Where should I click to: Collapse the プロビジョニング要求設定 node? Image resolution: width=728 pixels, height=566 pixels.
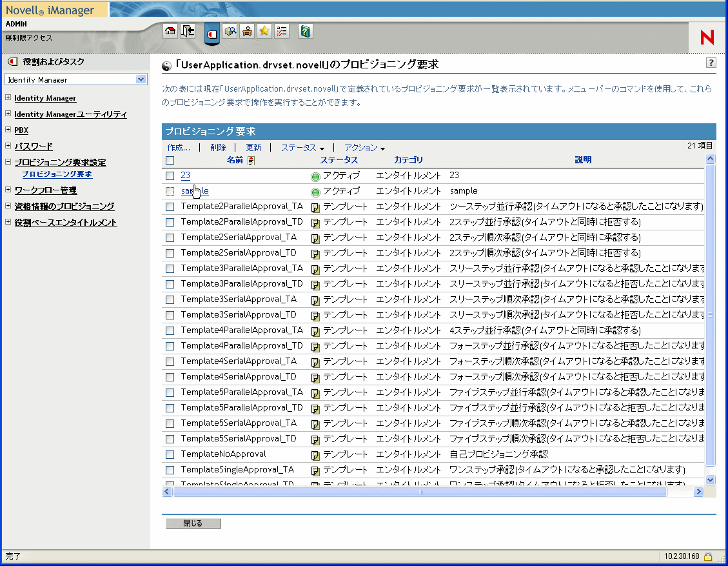point(8,162)
